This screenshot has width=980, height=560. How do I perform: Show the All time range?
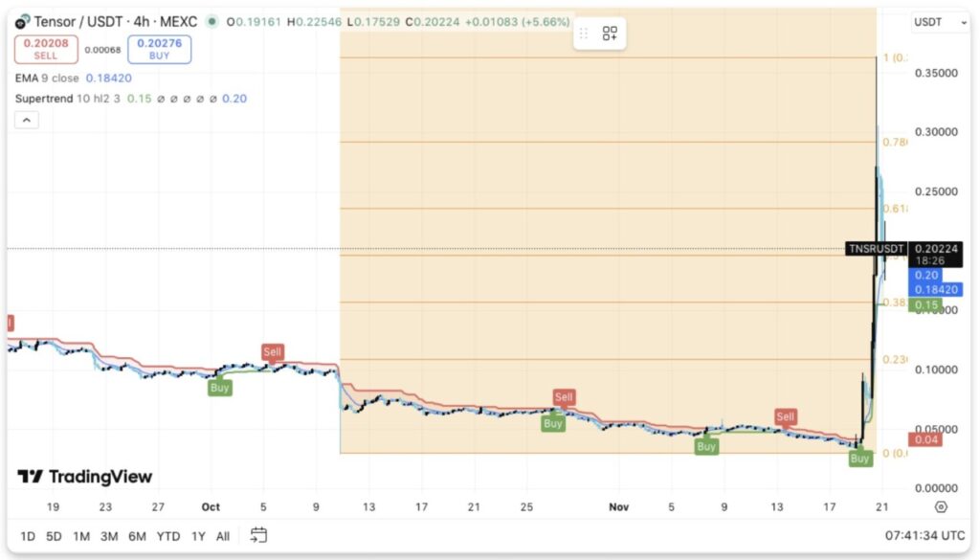coord(223,536)
